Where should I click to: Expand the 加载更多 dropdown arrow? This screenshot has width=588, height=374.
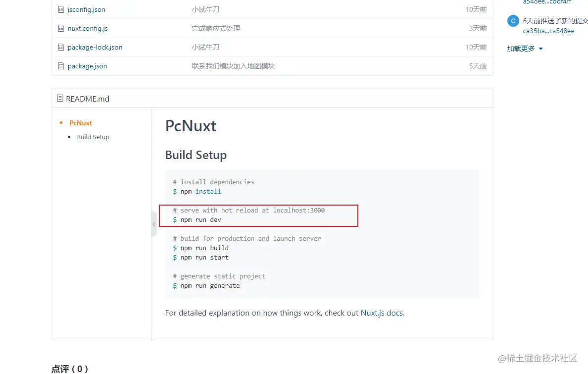[x=540, y=49]
